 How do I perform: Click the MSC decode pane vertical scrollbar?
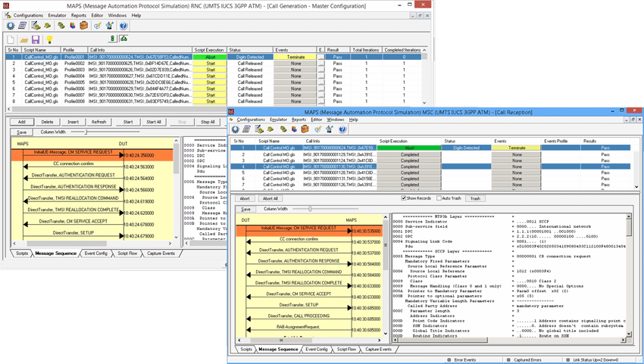click(629, 275)
